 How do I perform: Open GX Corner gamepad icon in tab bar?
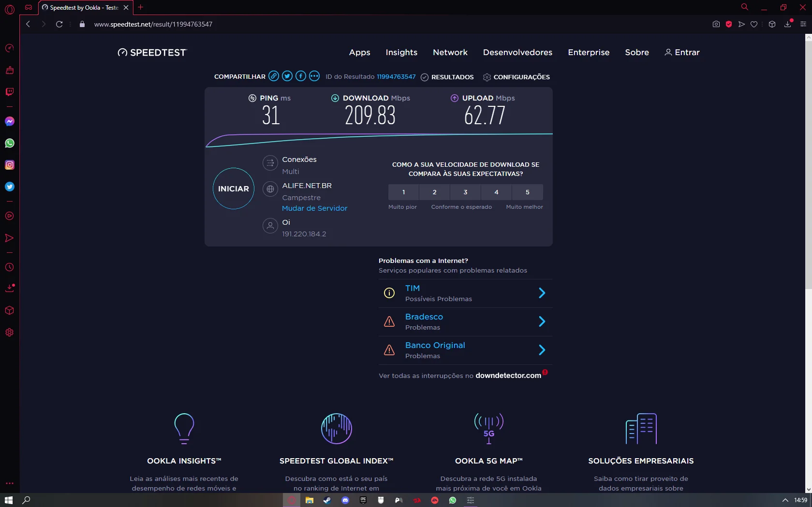29,7
